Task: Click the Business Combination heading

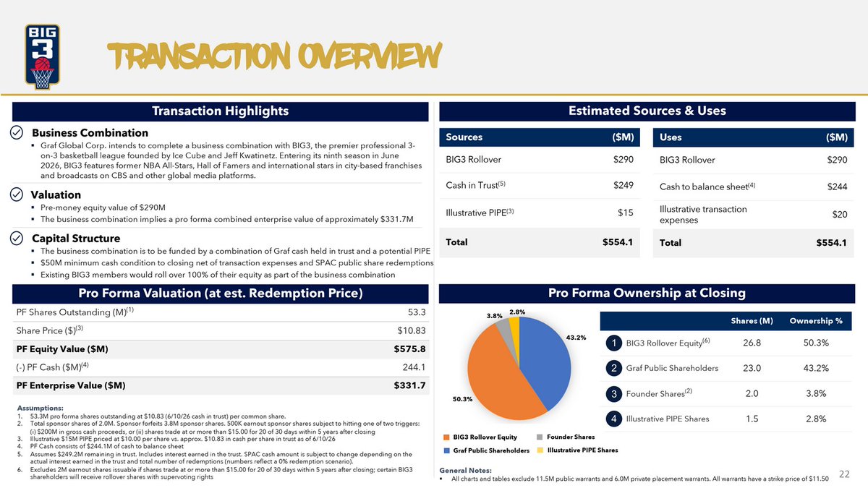Action: pyautogui.click(x=90, y=133)
